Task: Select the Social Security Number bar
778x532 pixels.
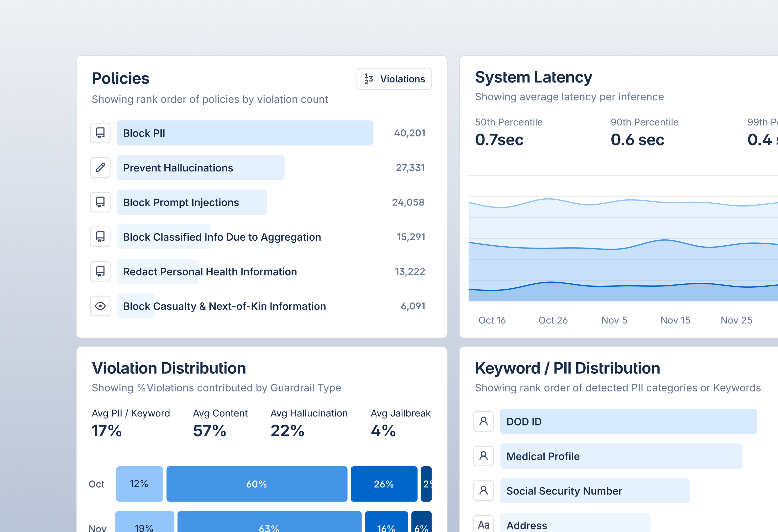Action: point(595,491)
